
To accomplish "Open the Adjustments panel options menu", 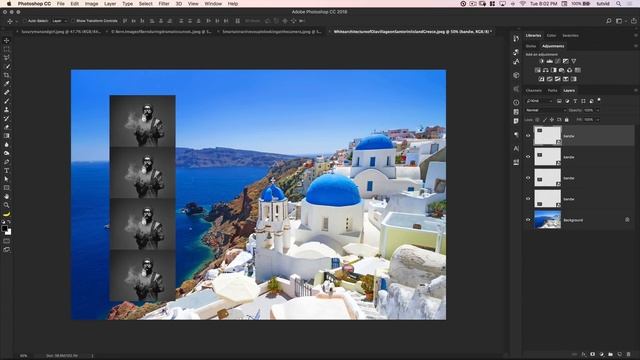I will click(636, 46).
